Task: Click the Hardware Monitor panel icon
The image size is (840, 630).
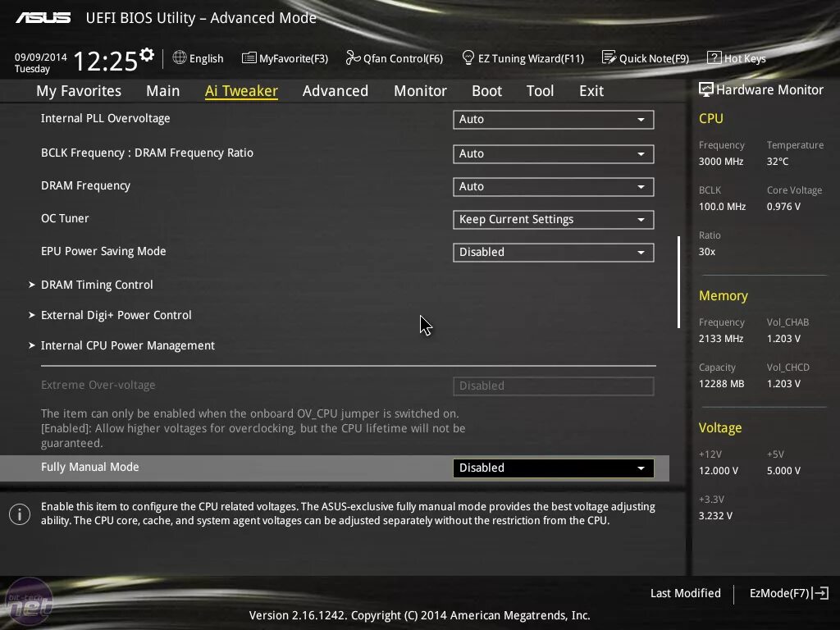Action: (x=707, y=89)
